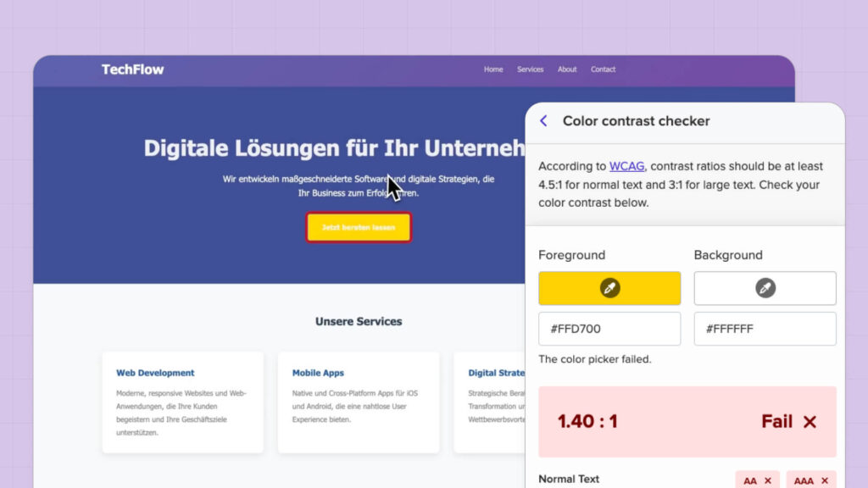Click 'The color picker failed.' message
868x488 pixels.
coord(594,359)
